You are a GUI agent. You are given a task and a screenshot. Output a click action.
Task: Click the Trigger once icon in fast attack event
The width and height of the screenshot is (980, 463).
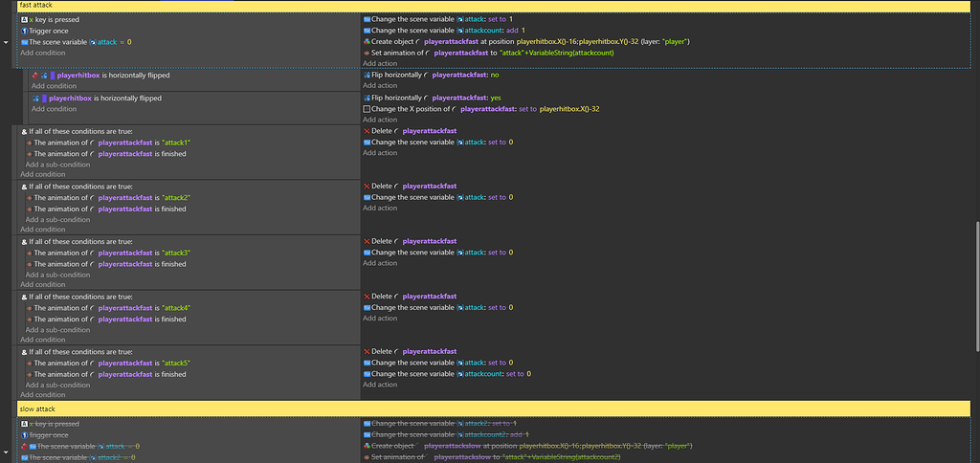pyautogui.click(x=24, y=31)
